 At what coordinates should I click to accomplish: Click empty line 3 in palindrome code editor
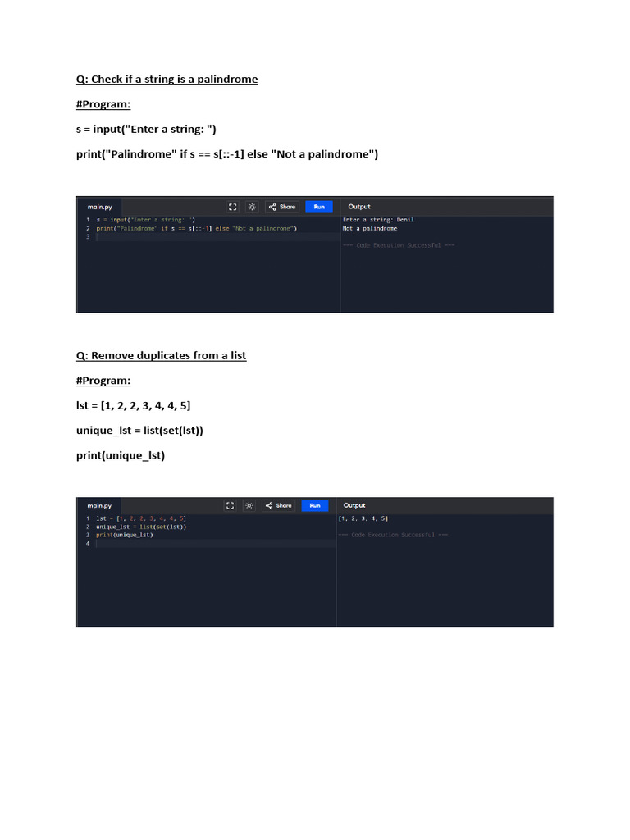click(x=217, y=237)
